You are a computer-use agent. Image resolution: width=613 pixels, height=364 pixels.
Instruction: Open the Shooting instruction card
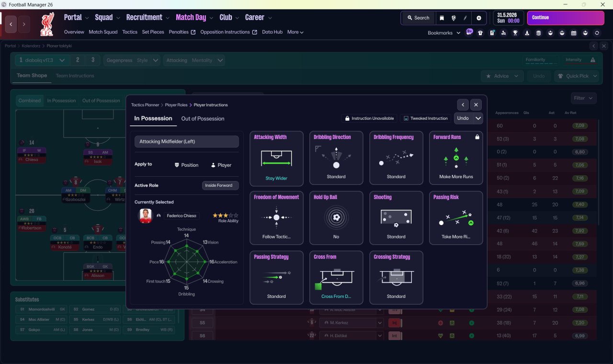pos(396,218)
